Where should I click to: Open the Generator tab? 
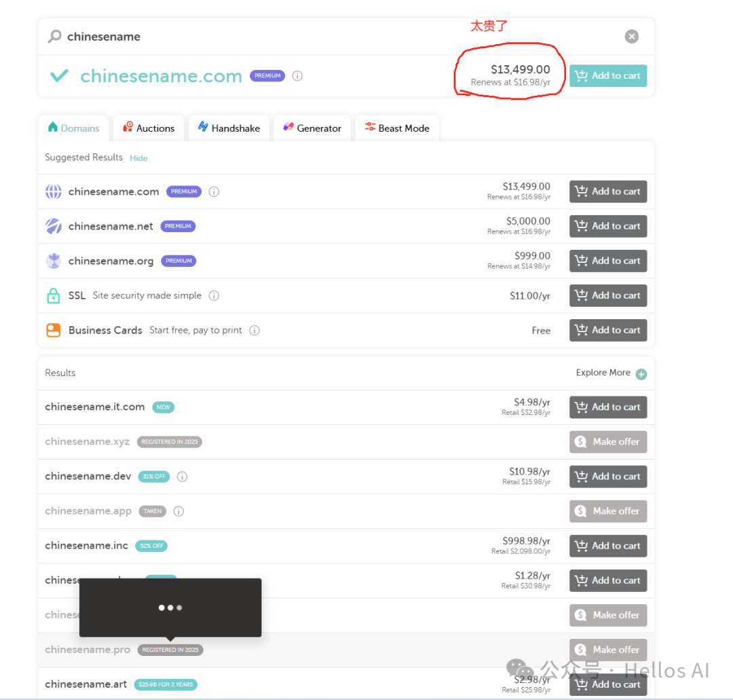pos(312,128)
